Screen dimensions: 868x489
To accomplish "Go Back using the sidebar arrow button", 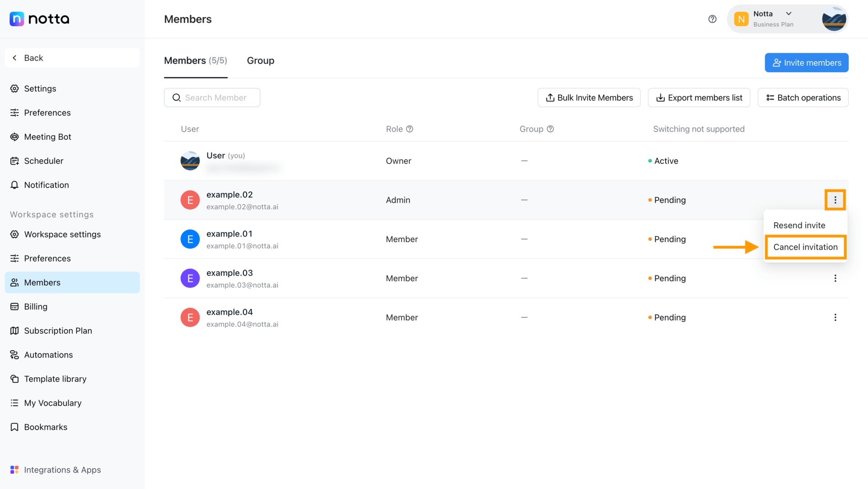I will tap(72, 58).
